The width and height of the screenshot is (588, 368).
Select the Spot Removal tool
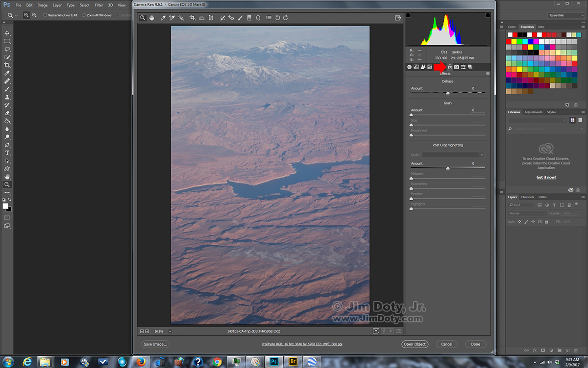[x=222, y=18]
